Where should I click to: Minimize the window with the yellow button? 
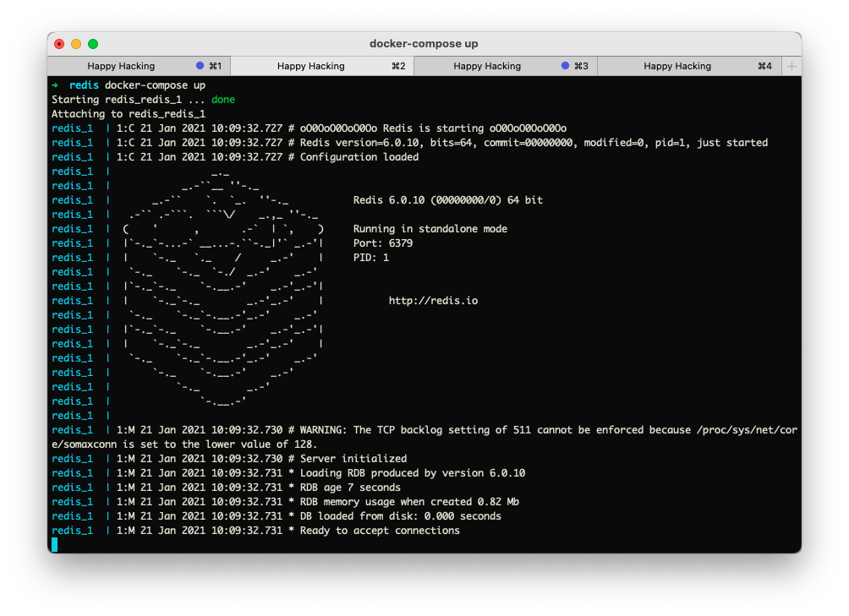[x=76, y=44]
